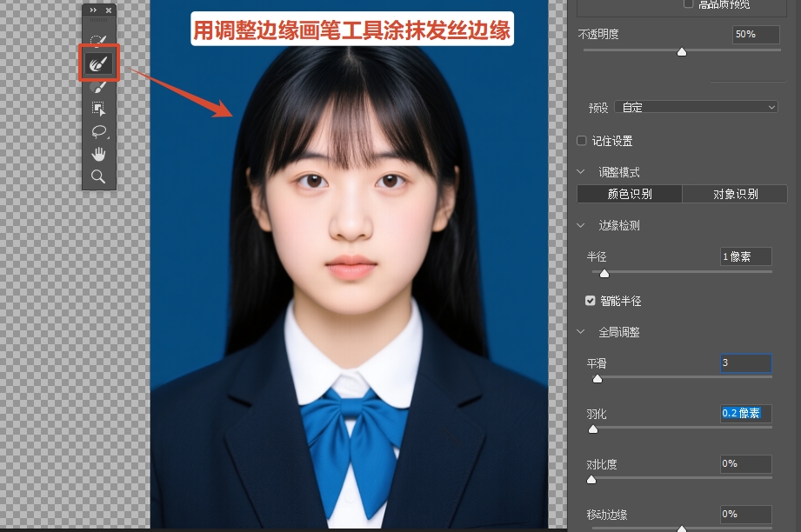Collapse the 边缘检测 section
The width and height of the screenshot is (801, 532).
pos(580,225)
